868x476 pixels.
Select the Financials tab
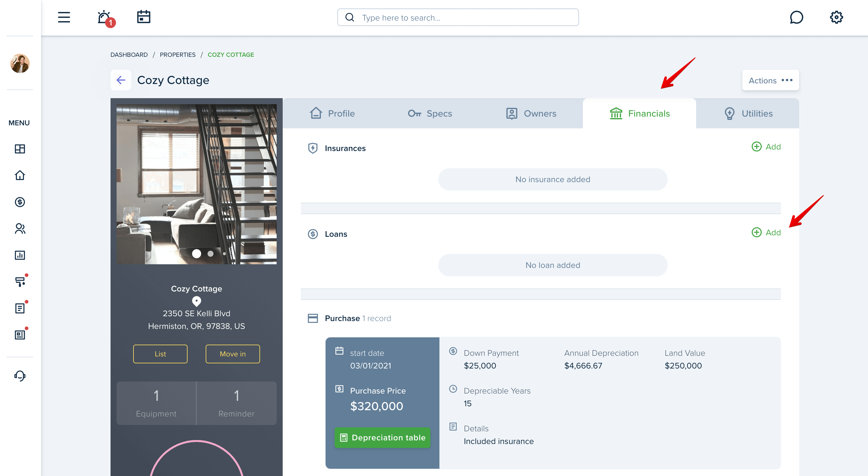coord(639,114)
